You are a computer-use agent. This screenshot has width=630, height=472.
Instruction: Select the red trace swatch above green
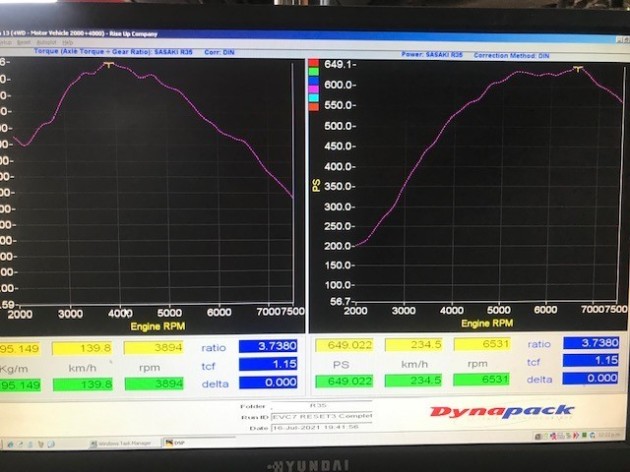click(314, 63)
